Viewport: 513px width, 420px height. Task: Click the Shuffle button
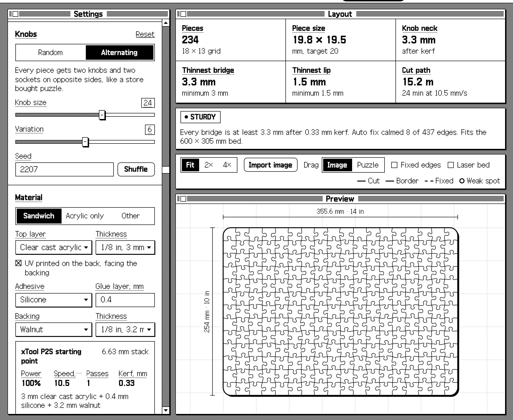136,169
